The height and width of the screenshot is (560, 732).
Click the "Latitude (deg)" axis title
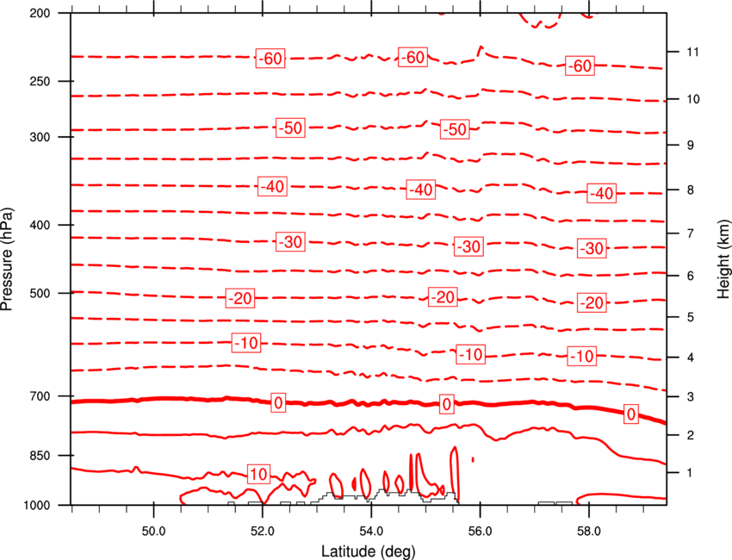(369, 551)
